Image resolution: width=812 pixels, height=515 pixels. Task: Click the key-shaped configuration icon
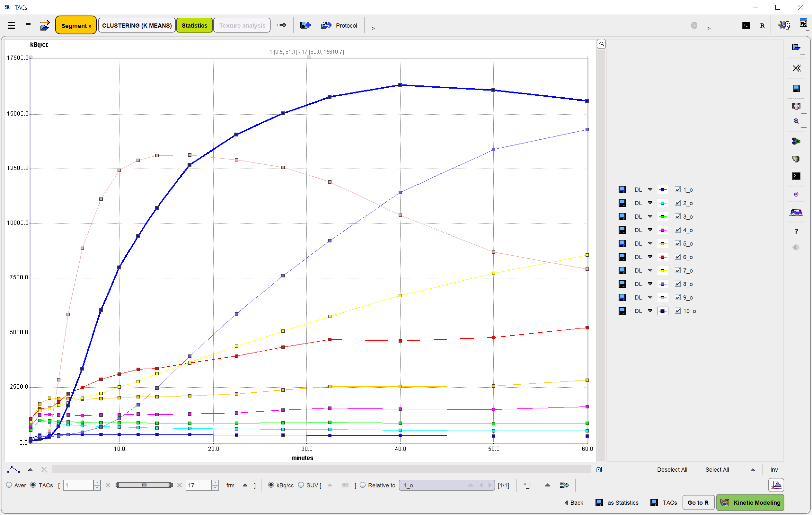pyautogui.click(x=282, y=25)
